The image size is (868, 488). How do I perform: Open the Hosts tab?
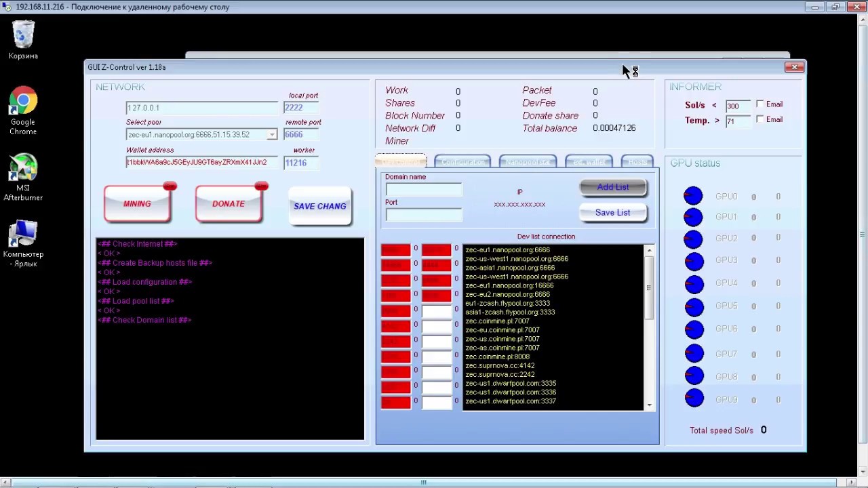pos(637,161)
